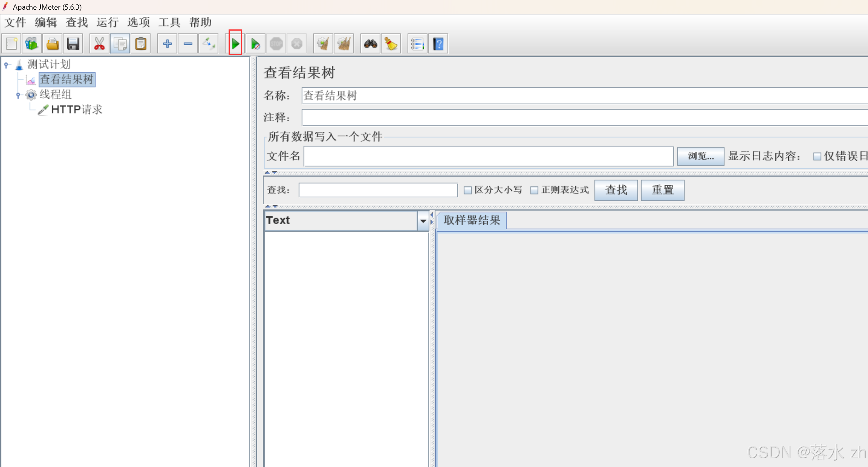868x467 pixels.
Task: Click the 查找 search button
Action: tap(616, 190)
